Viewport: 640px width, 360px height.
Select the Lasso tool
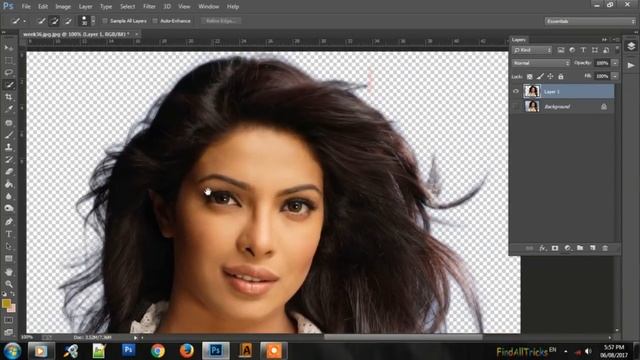tap(9, 73)
